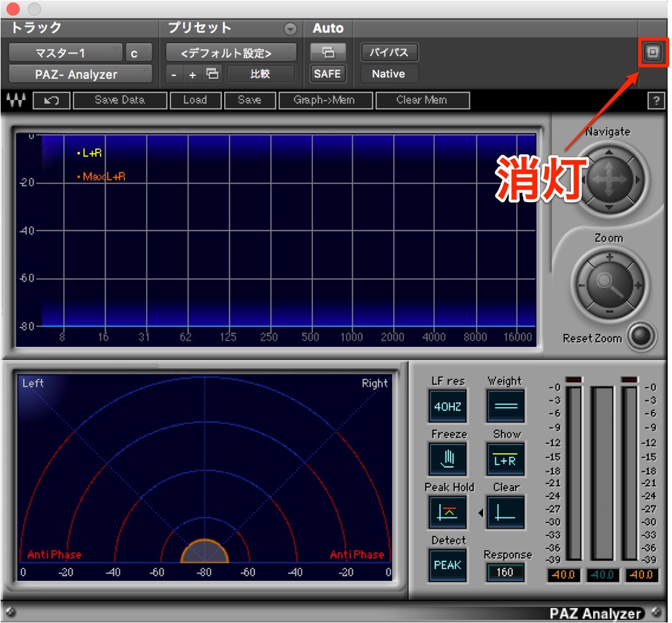Click the Clear peak graph button
The width and height of the screenshot is (672, 623).
pos(505,512)
